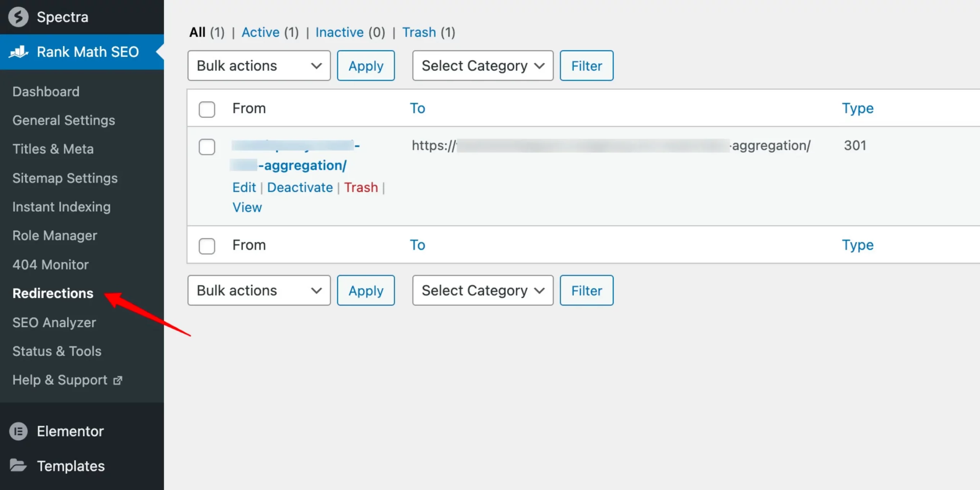
Task: Click View under the aggregation redirection
Action: [x=247, y=207]
